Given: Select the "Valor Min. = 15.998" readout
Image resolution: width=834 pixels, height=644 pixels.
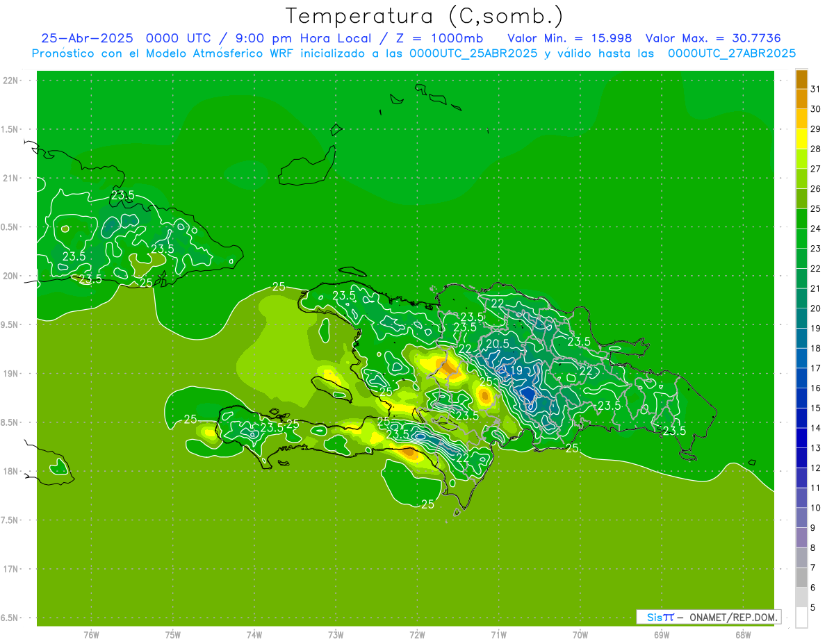Looking at the screenshot, I should coord(569,38).
